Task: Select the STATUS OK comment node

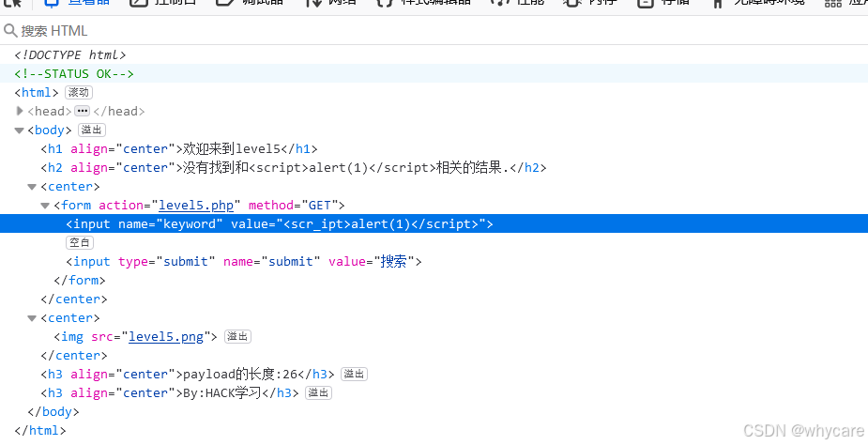Action: [74, 74]
